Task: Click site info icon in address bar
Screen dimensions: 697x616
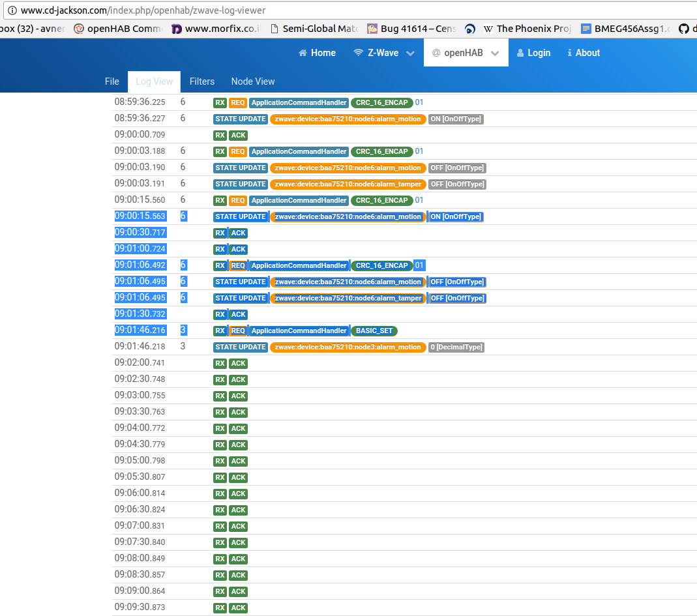Action: pyautogui.click(x=12, y=10)
